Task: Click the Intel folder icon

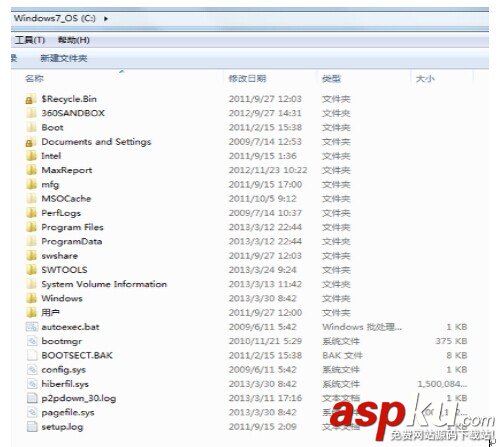Action: click(31, 156)
